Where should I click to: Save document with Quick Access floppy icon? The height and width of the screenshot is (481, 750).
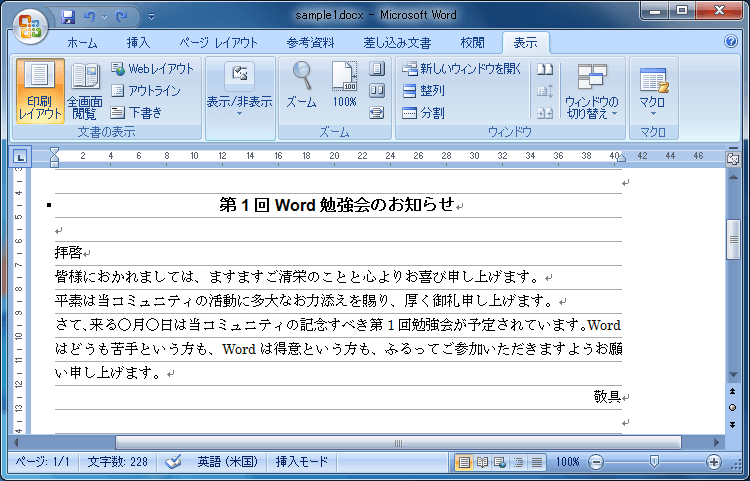(68, 17)
